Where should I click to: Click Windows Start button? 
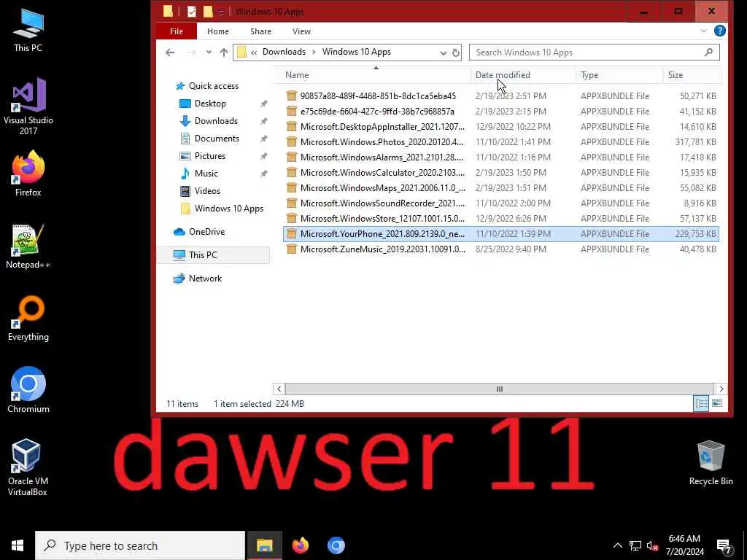click(x=18, y=545)
